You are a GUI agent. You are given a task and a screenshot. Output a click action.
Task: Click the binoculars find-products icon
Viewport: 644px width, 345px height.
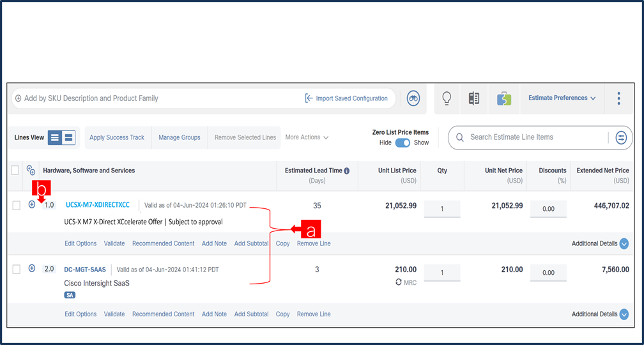click(x=413, y=98)
